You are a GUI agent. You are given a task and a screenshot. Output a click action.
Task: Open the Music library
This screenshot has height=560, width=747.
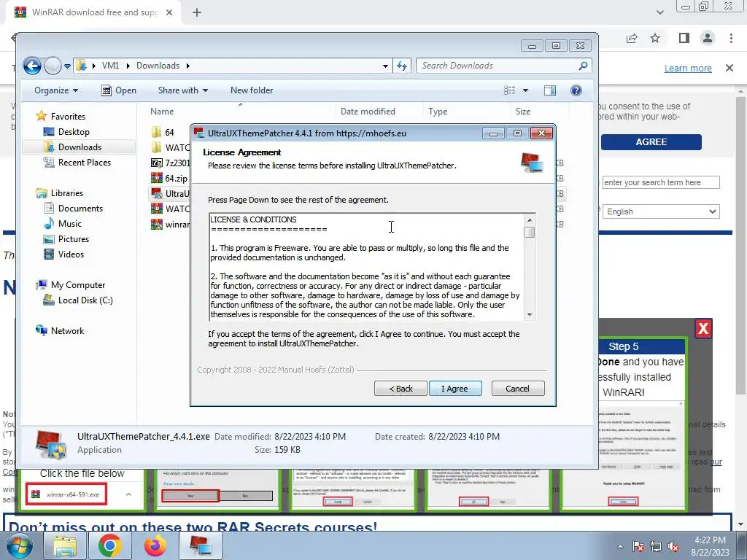tap(63, 223)
